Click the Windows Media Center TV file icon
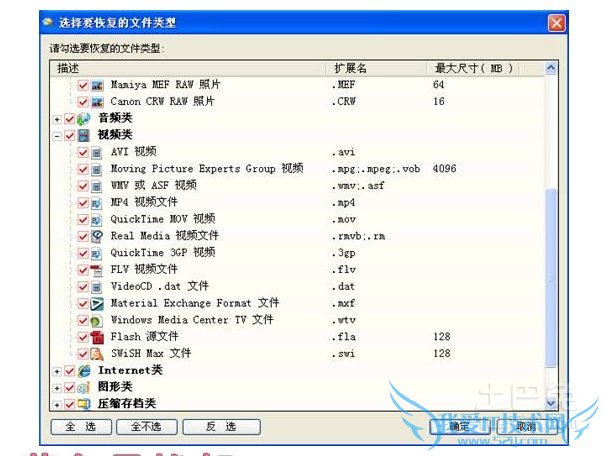The height and width of the screenshot is (456, 605). (96, 321)
